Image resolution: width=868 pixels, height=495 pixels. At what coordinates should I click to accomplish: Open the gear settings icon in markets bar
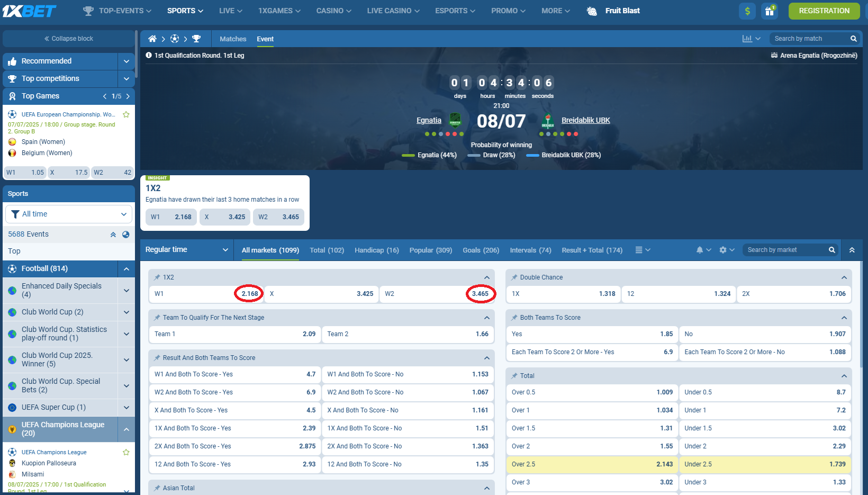723,250
